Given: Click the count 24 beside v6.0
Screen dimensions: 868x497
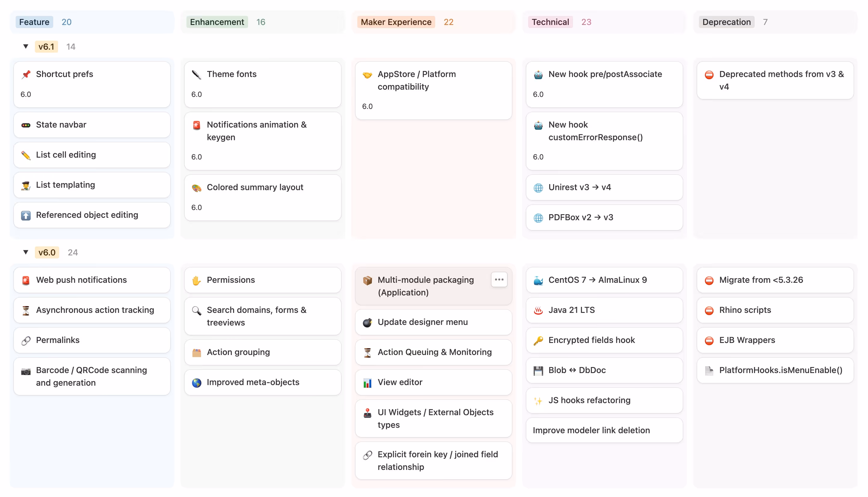Looking at the screenshot, I should pos(73,252).
